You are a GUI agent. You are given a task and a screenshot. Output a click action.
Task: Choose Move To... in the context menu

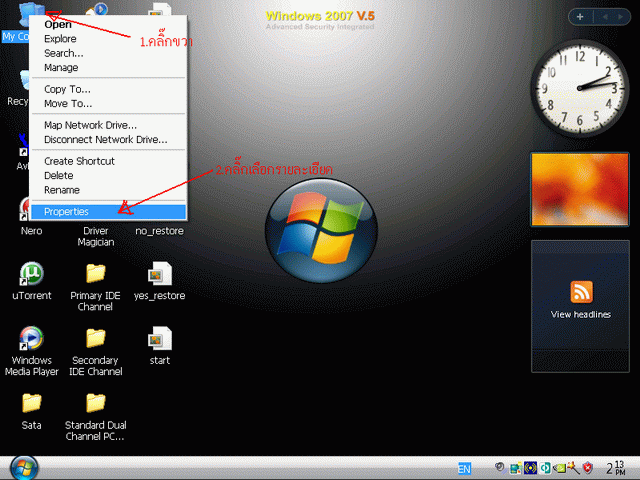click(109, 103)
